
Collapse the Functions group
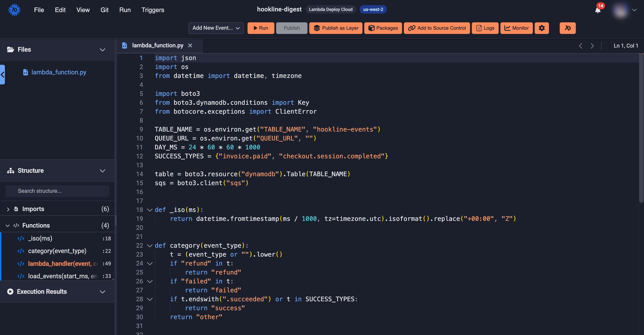[x=8, y=225]
